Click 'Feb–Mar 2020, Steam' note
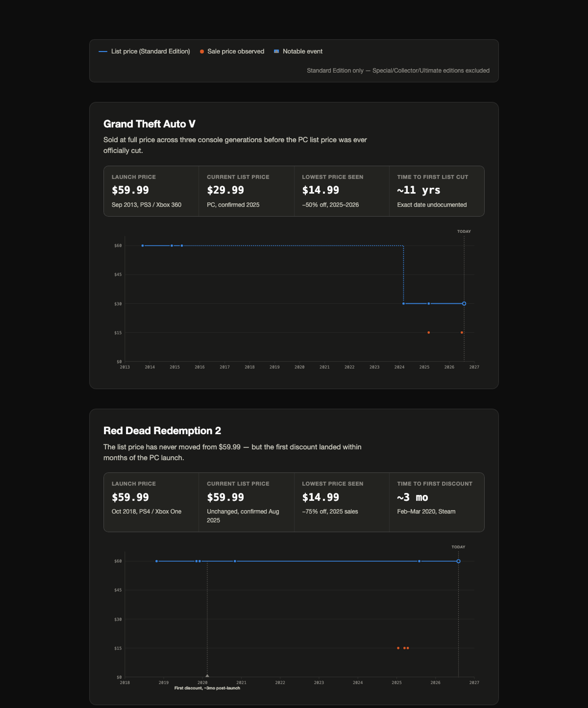The width and height of the screenshot is (588, 708). (x=426, y=511)
